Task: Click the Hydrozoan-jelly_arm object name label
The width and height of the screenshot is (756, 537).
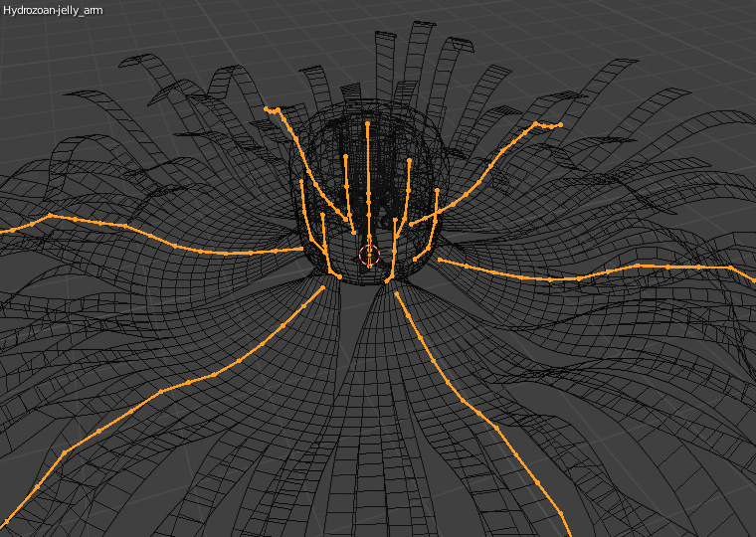Action: [x=53, y=10]
